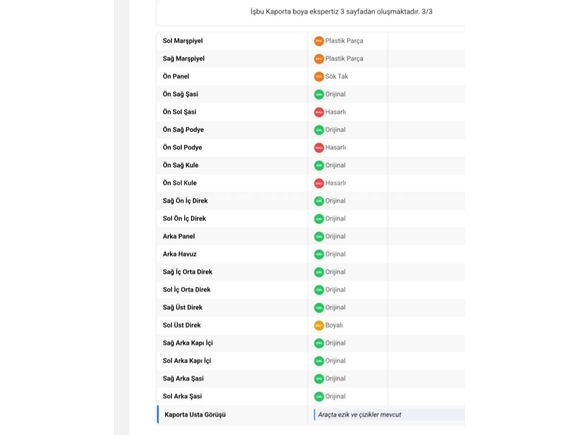Viewport: 580px width, 435px height.
Task: Select the Arka Panel row label
Action: (x=179, y=236)
